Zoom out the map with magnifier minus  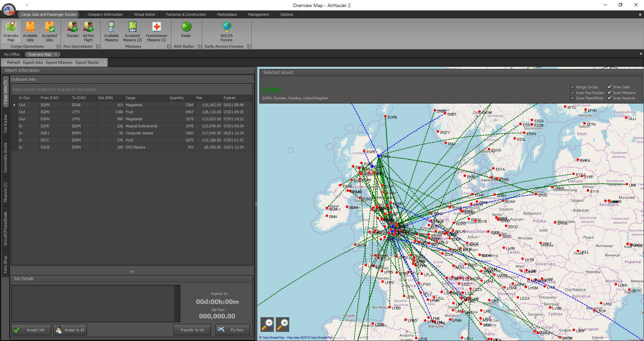[x=267, y=324]
